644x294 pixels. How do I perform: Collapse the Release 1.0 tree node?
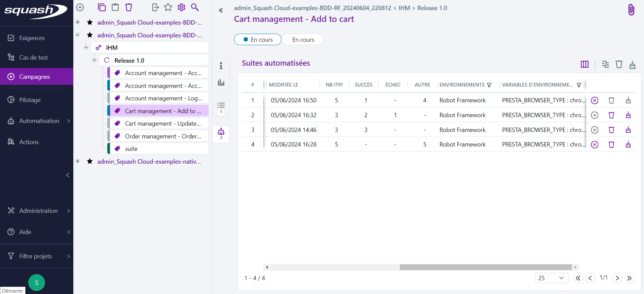[94, 60]
